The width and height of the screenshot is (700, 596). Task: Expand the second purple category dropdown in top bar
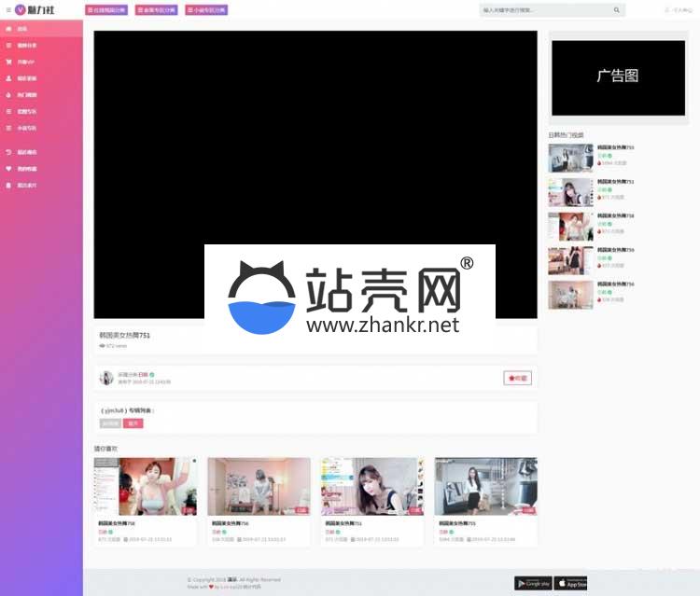coord(156,10)
